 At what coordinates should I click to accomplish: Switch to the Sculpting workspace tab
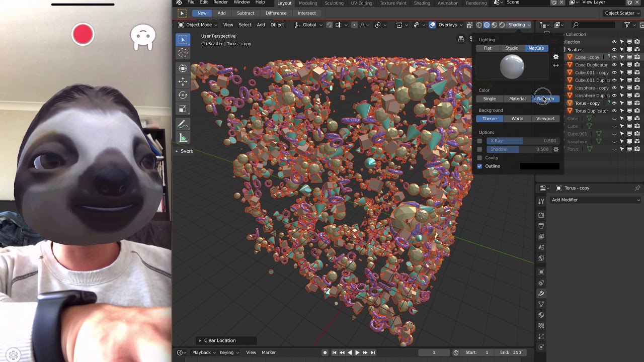(334, 3)
